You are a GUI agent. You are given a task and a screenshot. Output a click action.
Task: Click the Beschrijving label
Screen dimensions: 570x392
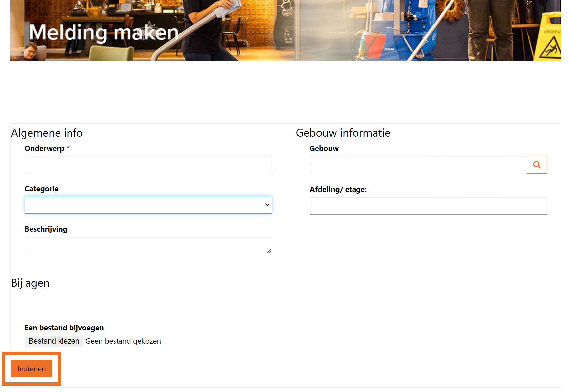(x=46, y=229)
